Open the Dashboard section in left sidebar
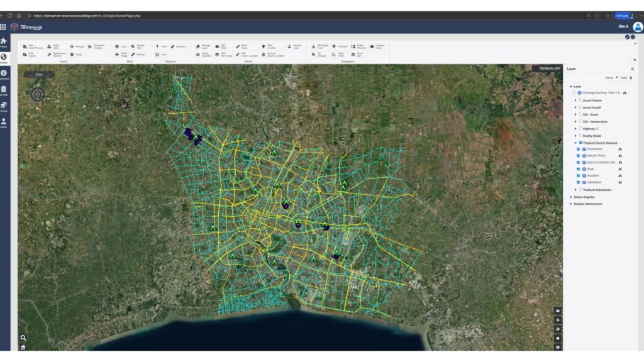The image size is (644, 362). pos(4,75)
